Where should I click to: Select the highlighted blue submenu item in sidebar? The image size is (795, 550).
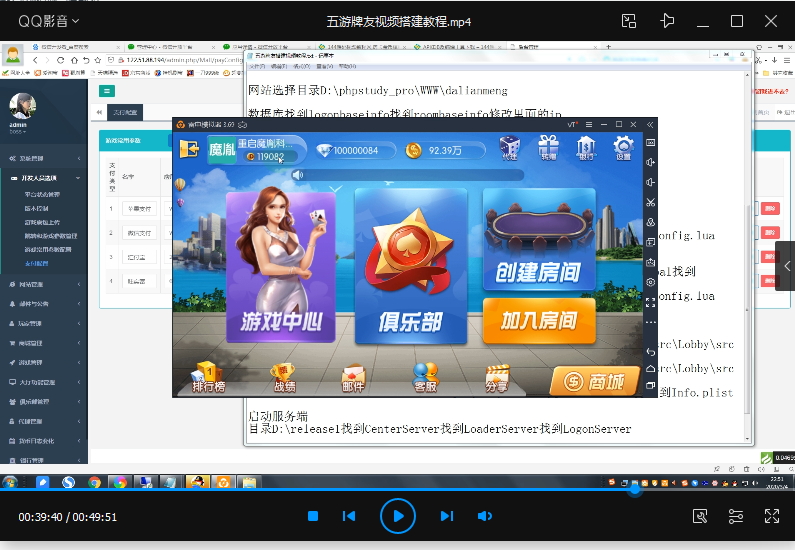[37, 264]
